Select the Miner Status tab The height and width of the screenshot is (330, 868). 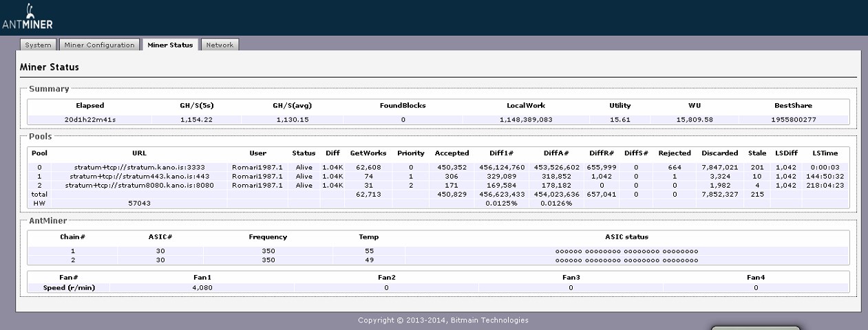(x=170, y=45)
